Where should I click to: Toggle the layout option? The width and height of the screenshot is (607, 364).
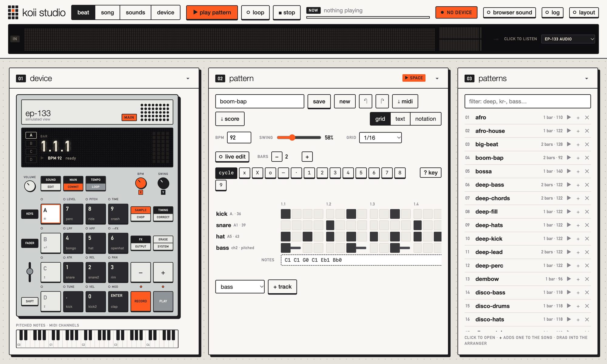point(584,12)
